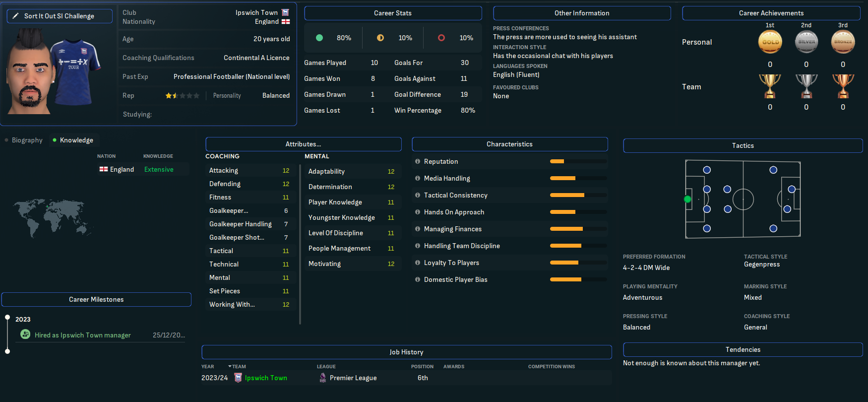This screenshot has height=402, width=868.
Task: Click the info icon beside Tactical Consistency
Action: click(x=418, y=195)
